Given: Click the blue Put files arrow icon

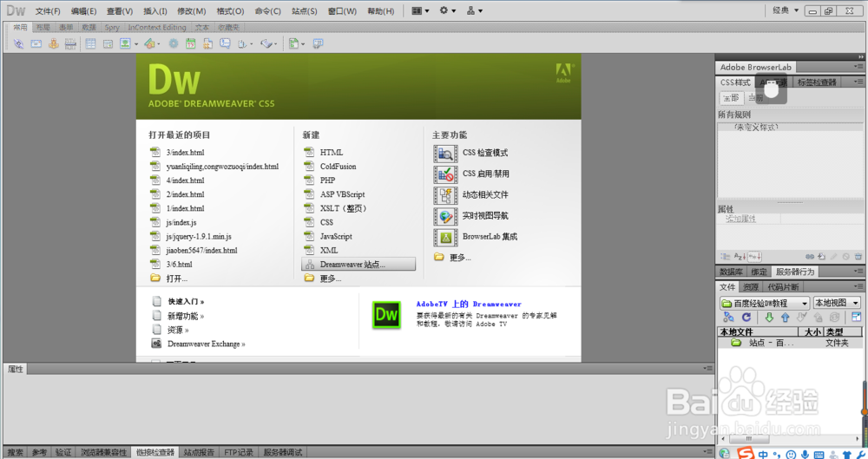Looking at the screenshot, I should [x=785, y=318].
